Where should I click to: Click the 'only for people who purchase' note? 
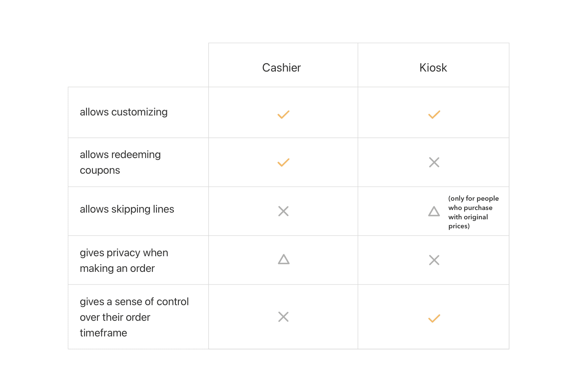click(x=473, y=212)
